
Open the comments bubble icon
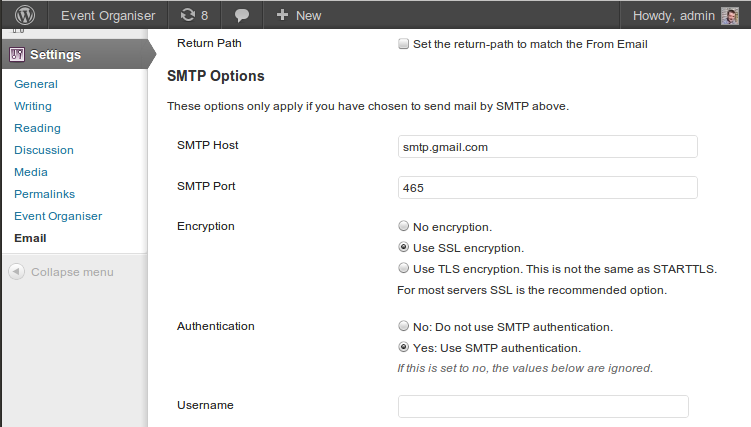tap(242, 15)
